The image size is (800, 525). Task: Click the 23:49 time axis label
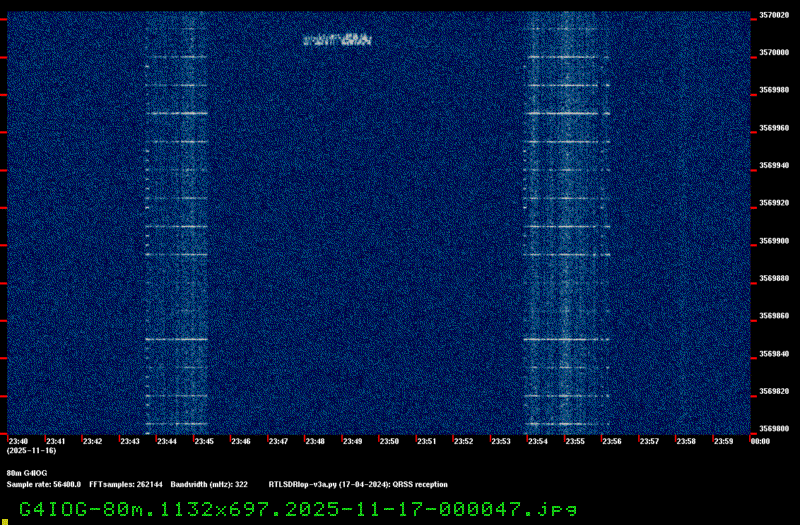(x=352, y=441)
